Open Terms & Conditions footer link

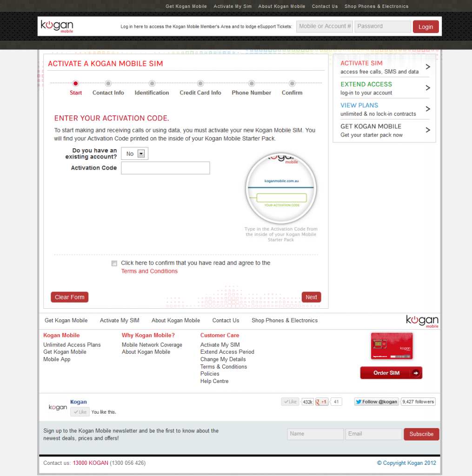(224, 367)
